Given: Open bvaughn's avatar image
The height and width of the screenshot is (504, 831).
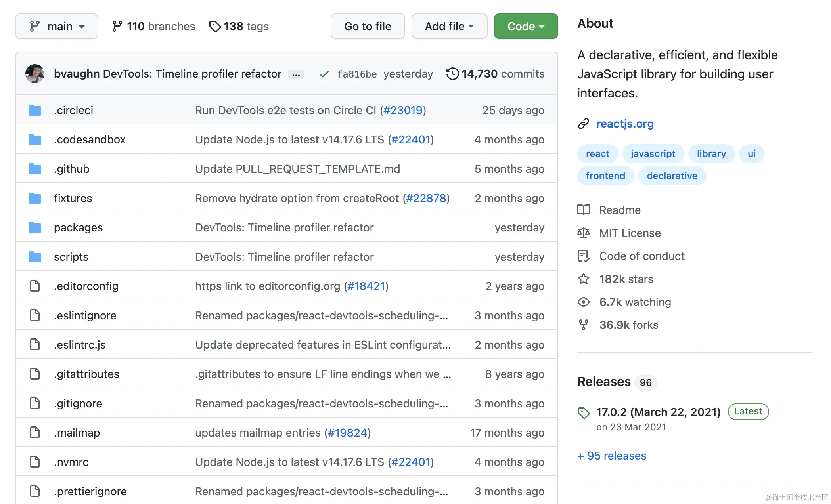Looking at the screenshot, I should pos(35,74).
